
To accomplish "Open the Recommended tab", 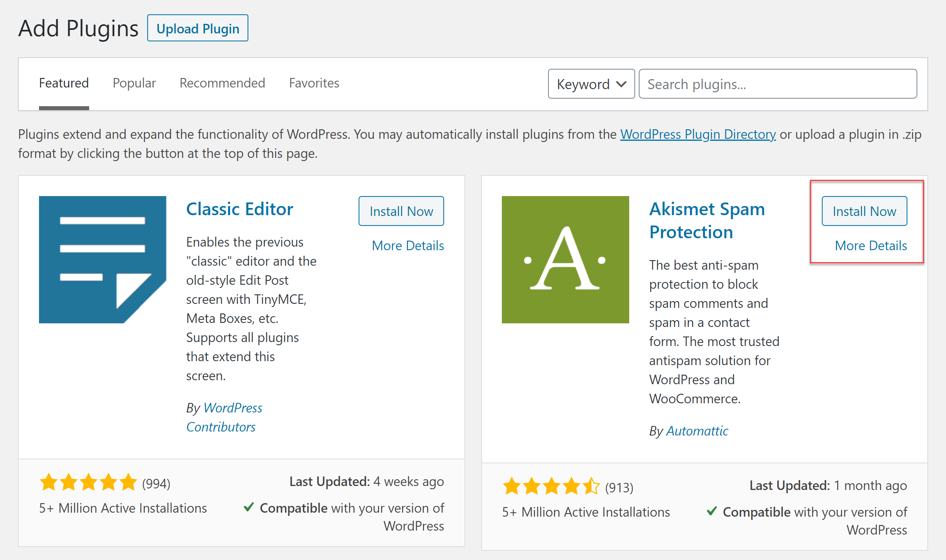I will coord(222,83).
